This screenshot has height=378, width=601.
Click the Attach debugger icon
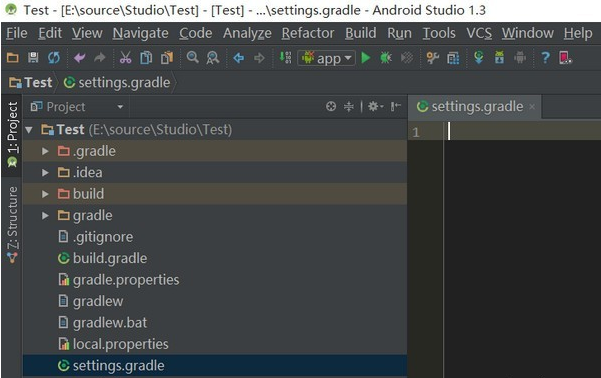coord(407,58)
